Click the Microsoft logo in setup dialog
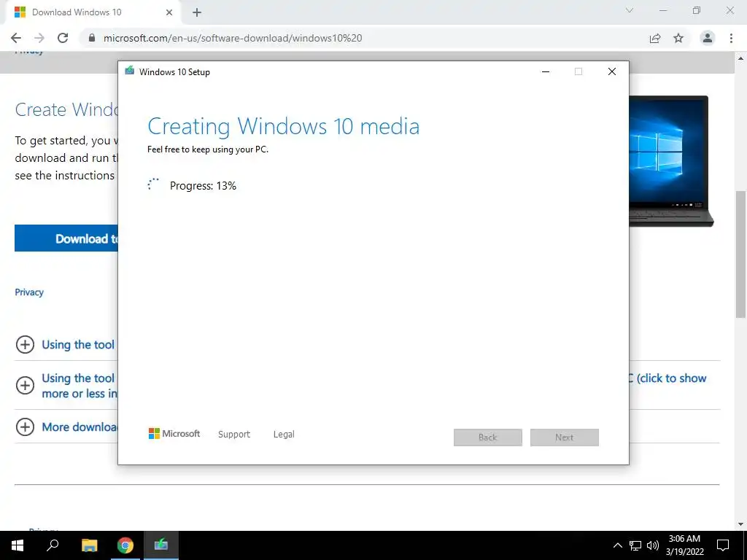 click(174, 433)
